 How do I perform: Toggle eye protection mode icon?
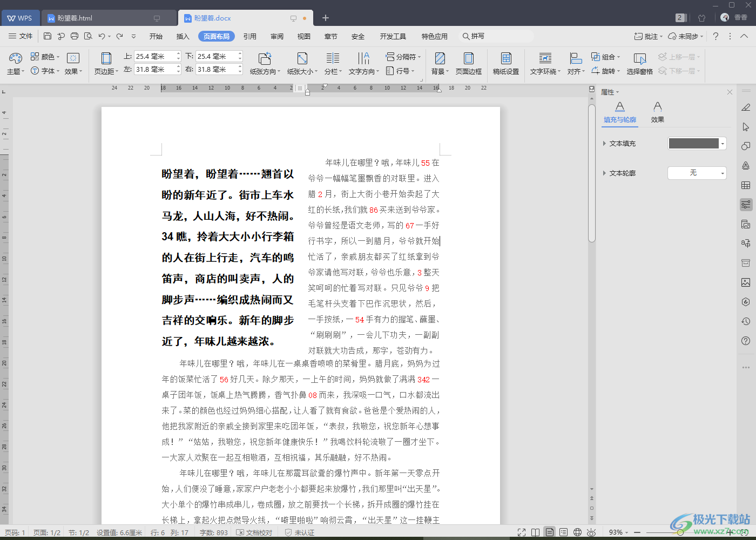point(591,532)
